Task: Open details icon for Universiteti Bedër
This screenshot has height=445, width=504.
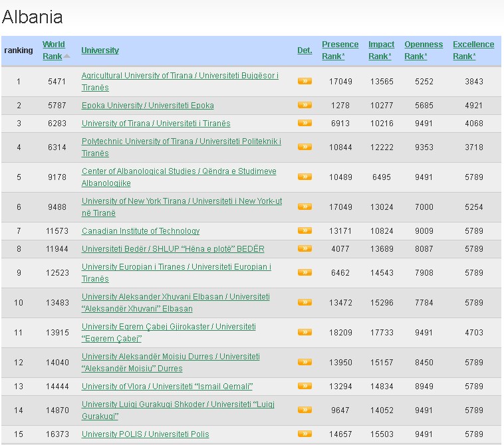Action: (x=305, y=249)
